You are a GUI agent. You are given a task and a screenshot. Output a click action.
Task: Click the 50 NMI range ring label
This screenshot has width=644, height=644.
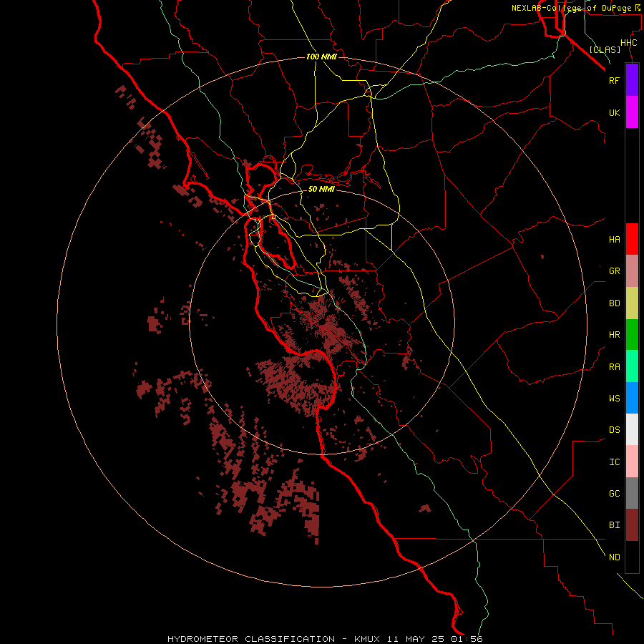click(x=321, y=189)
